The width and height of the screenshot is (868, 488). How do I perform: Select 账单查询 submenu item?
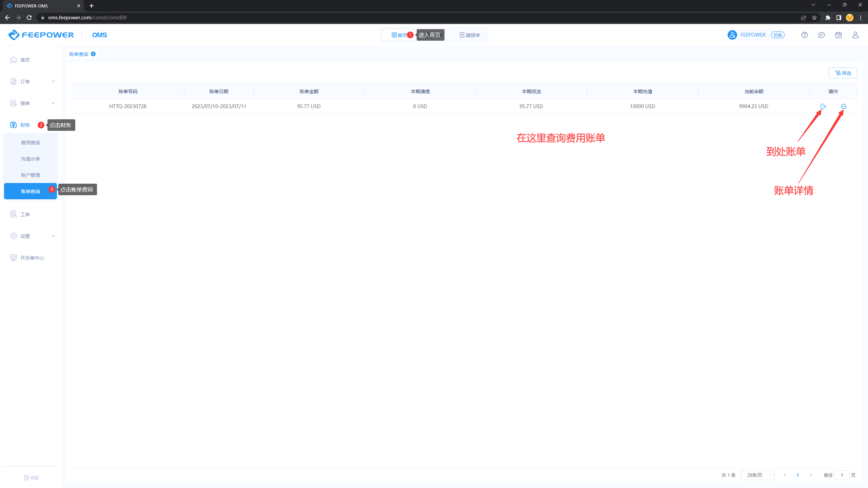tap(31, 191)
